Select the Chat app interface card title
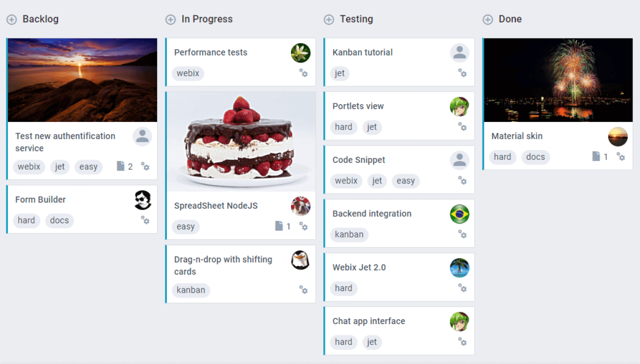640x364 pixels. point(369,321)
